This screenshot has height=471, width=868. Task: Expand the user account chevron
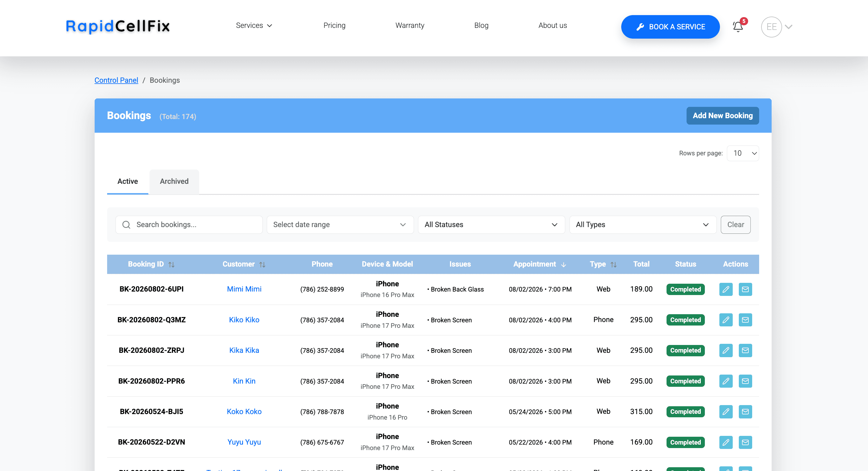tap(788, 27)
